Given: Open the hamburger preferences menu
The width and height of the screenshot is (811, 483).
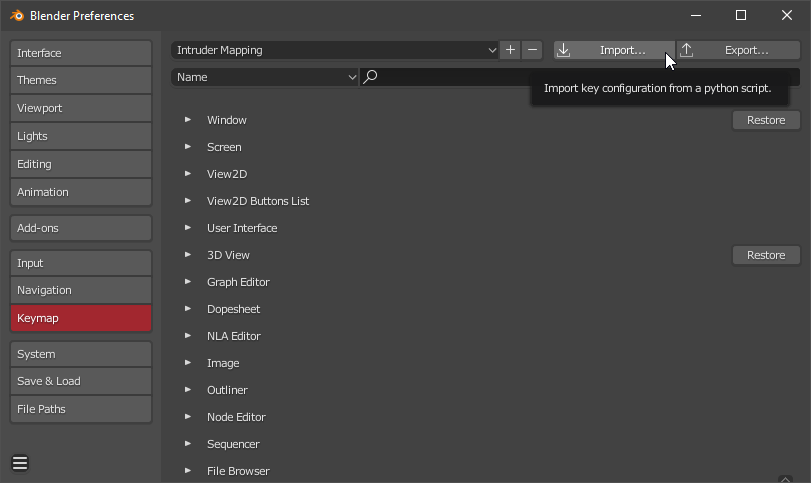Looking at the screenshot, I should [x=20, y=463].
